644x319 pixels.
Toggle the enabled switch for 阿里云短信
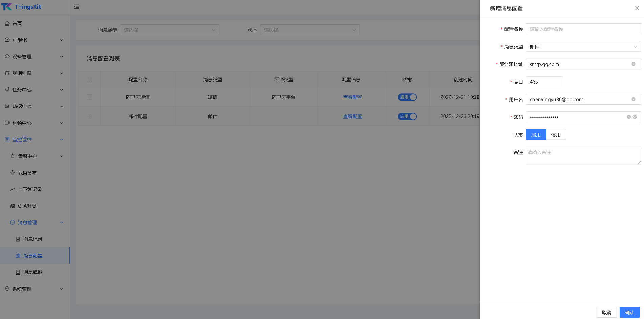pos(407,97)
